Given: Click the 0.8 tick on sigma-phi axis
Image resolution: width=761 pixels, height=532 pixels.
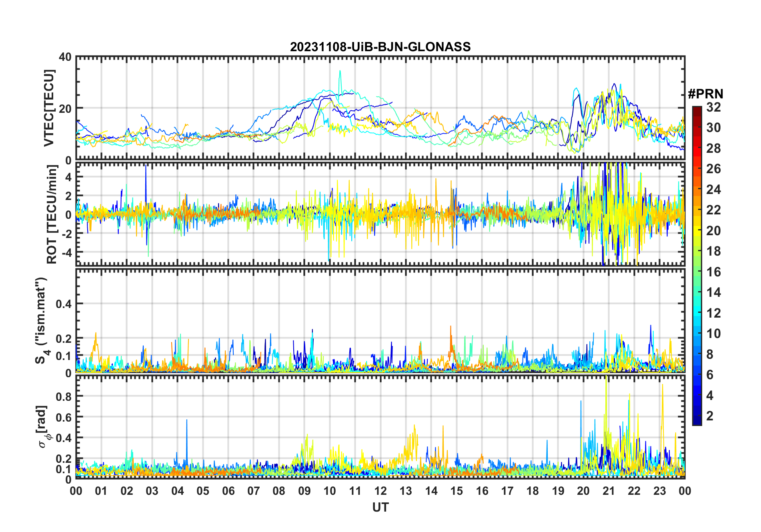Looking at the screenshot, I should point(64,396).
